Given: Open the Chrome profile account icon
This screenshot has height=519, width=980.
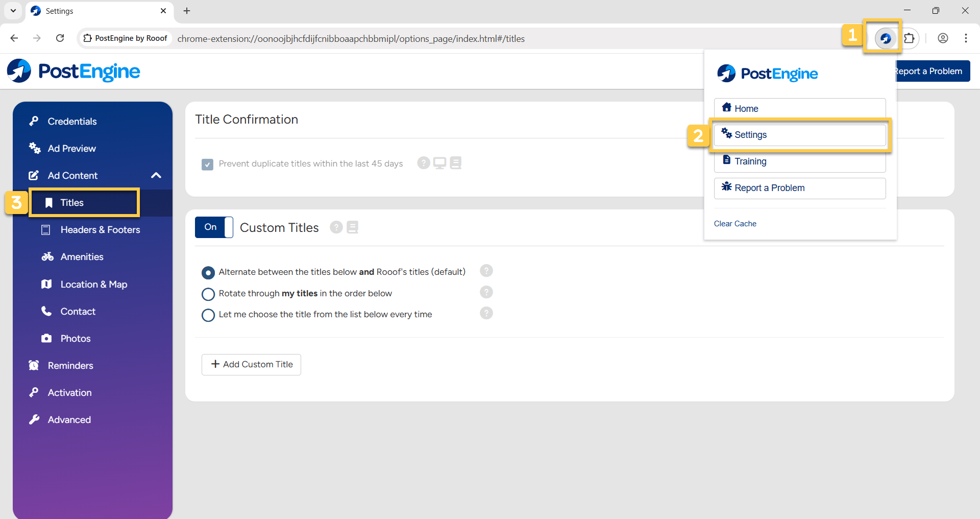Looking at the screenshot, I should click(943, 38).
